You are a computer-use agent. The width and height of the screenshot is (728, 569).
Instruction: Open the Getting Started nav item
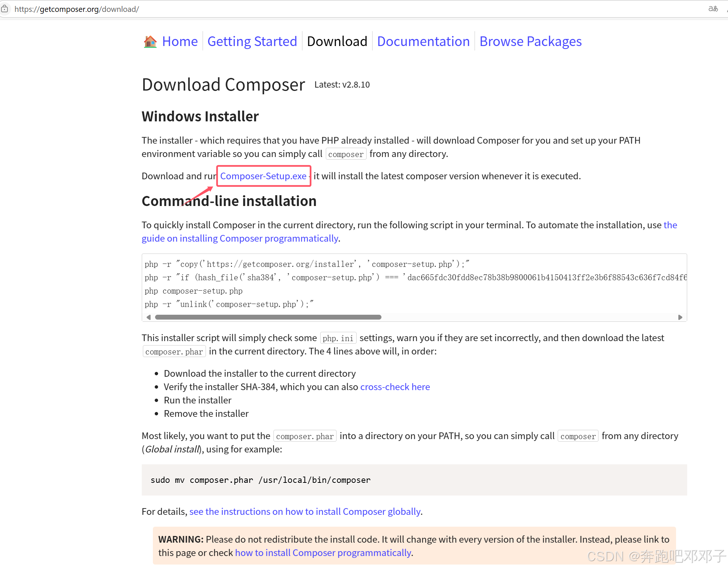point(252,42)
